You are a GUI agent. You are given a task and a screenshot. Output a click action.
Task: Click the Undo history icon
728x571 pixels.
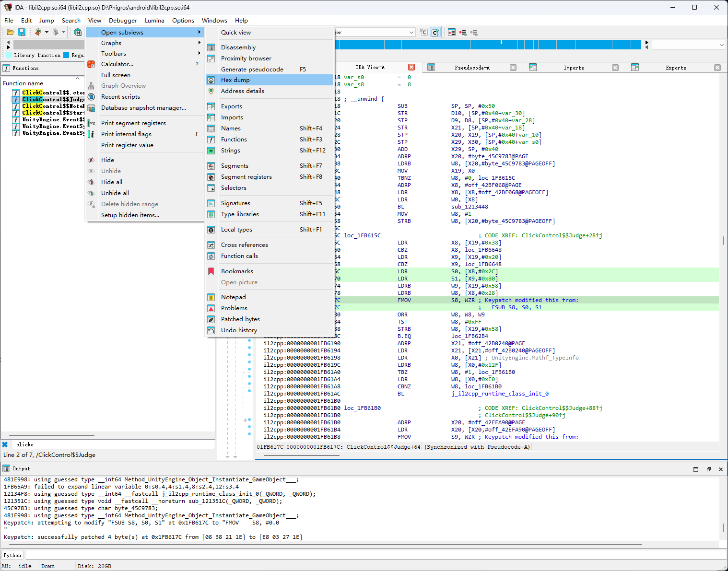pyautogui.click(x=211, y=330)
